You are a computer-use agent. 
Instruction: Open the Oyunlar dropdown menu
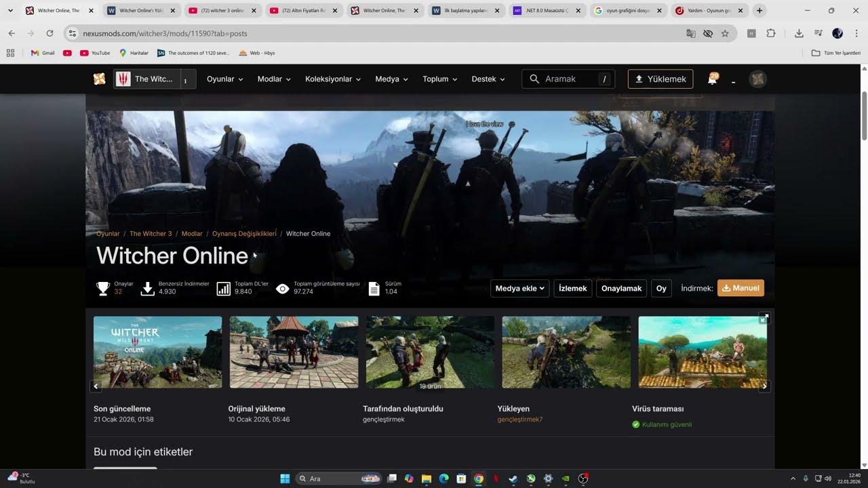pos(225,79)
